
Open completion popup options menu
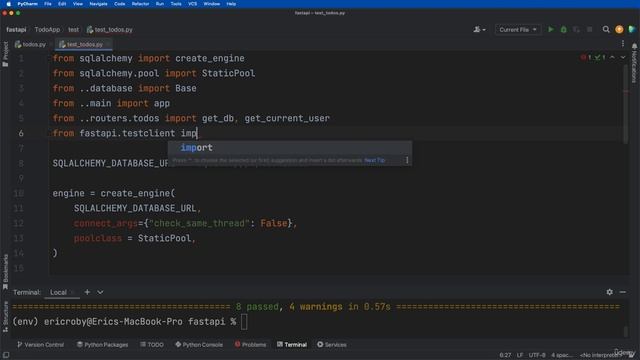click(x=407, y=160)
